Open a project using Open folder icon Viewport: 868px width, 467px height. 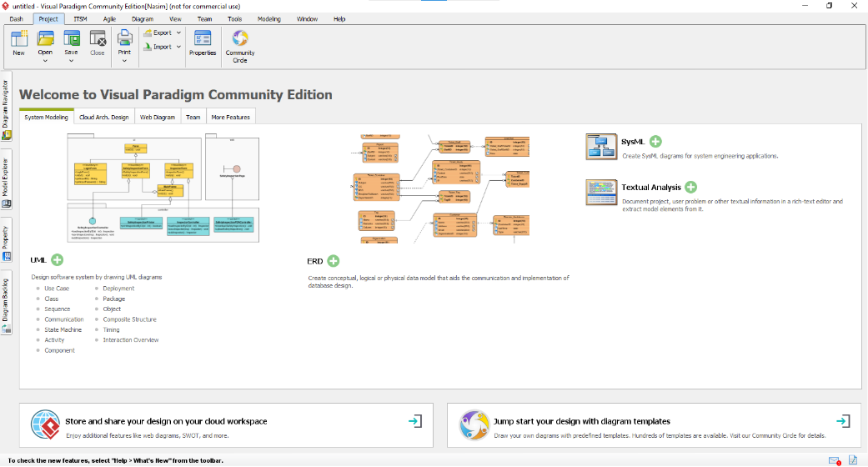click(x=45, y=39)
